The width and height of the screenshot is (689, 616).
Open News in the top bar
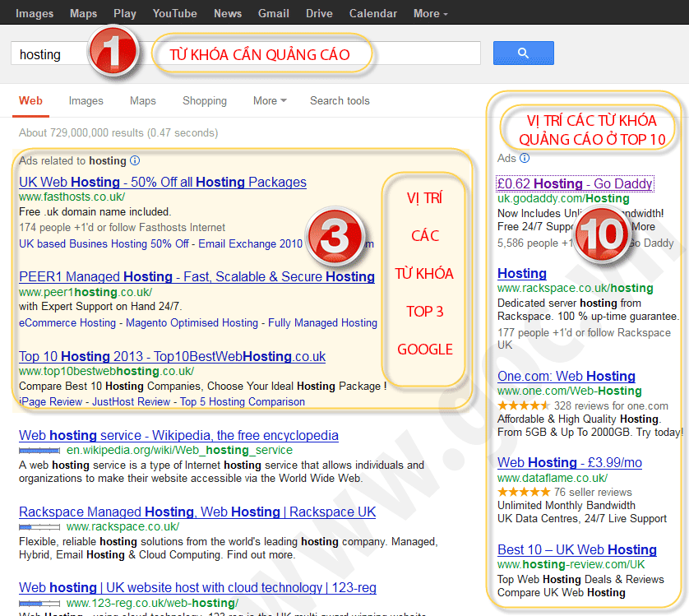pyautogui.click(x=228, y=14)
